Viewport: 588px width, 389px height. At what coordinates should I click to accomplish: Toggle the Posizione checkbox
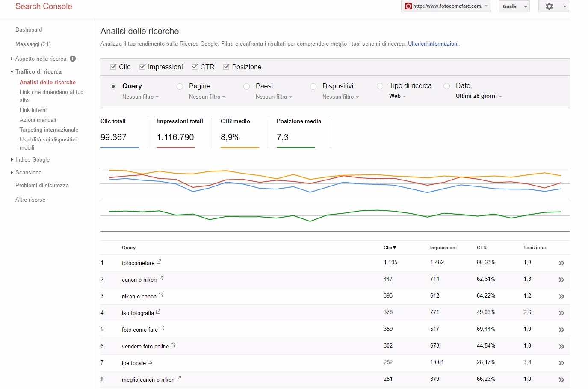[226, 67]
